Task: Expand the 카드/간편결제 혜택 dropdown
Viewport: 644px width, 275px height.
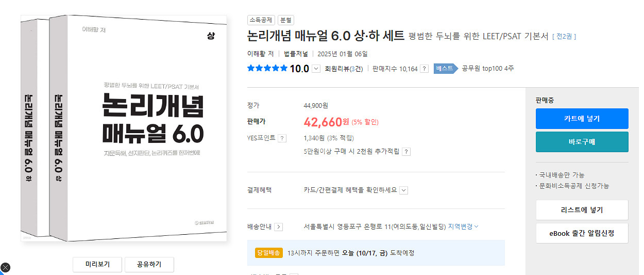Action: tap(403, 190)
